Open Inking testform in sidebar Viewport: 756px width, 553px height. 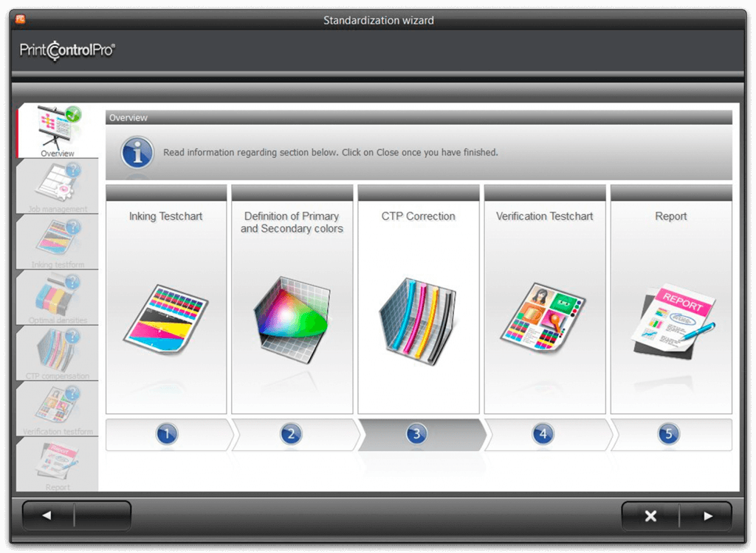point(58,241)
